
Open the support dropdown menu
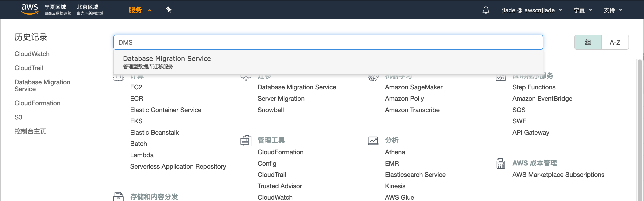613,10
